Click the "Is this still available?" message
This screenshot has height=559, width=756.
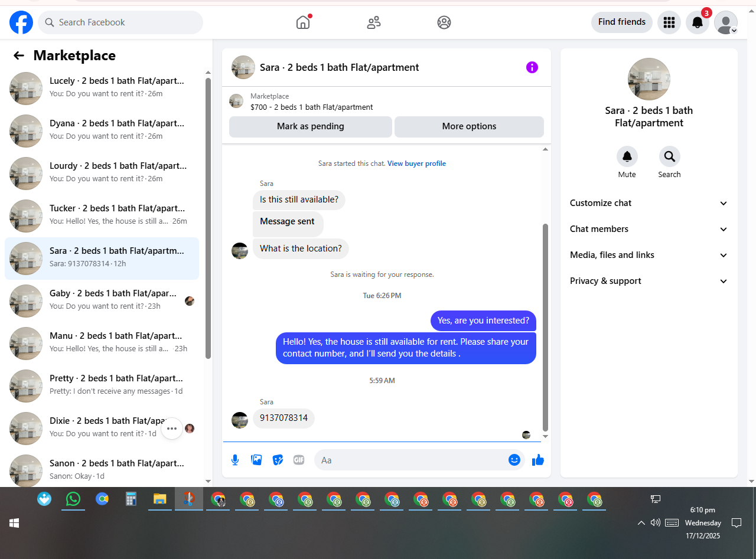(299, 200)
